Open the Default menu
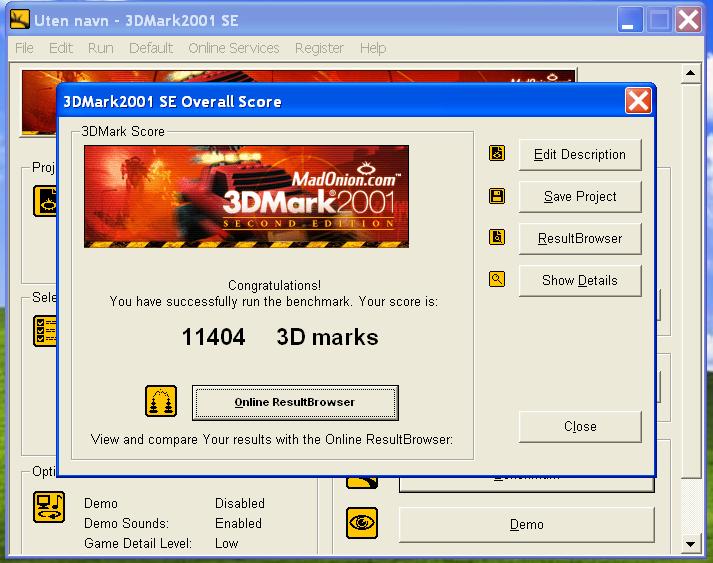 pos(151,48)
